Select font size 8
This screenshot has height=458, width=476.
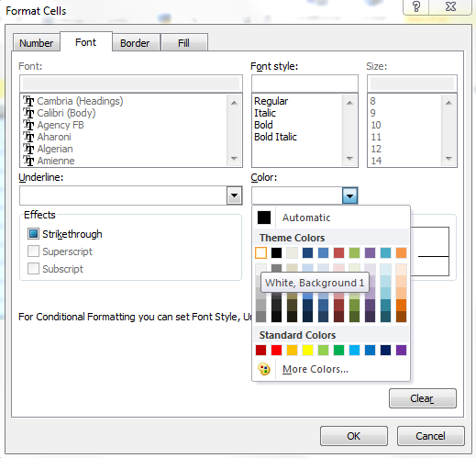pyautogui.click(x=372, y=101)
